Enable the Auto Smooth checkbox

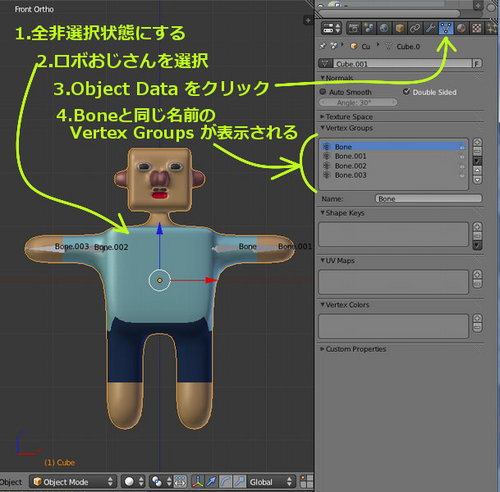point(323,91)
